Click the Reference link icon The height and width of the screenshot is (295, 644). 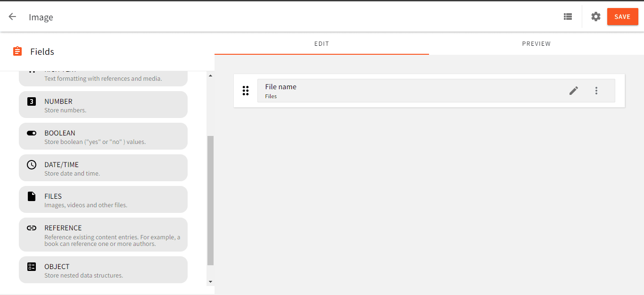(x=32, y=228)
